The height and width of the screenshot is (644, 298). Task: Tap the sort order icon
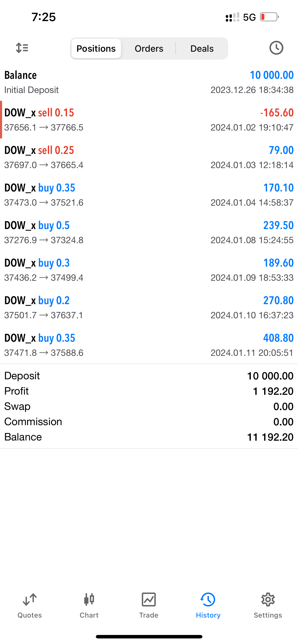22,48
